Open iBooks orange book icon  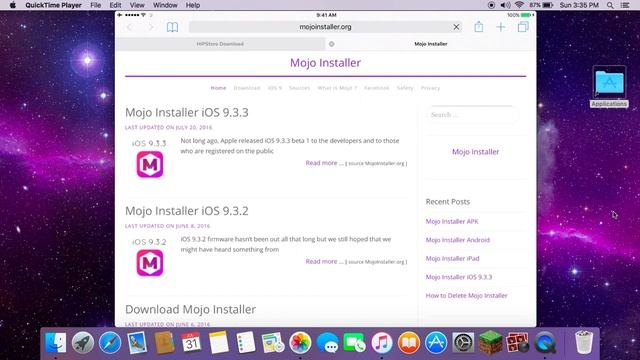point(409,342)
